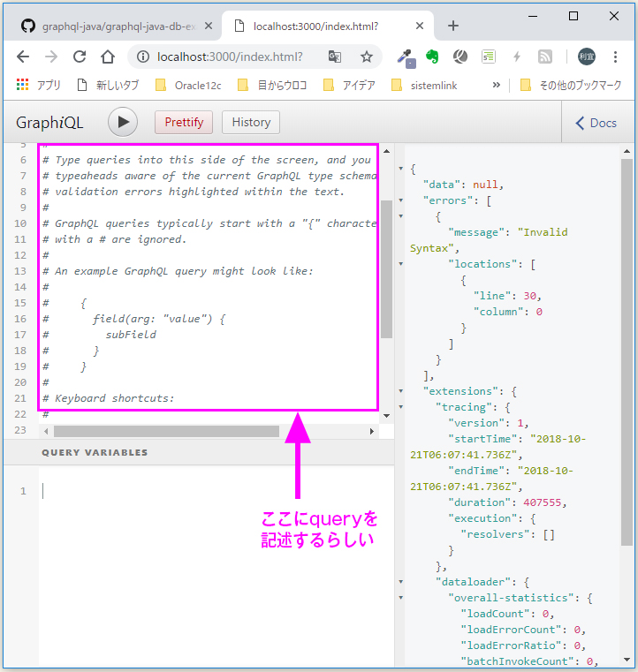Close the localhost:3000 tab

tap(420, 26)
